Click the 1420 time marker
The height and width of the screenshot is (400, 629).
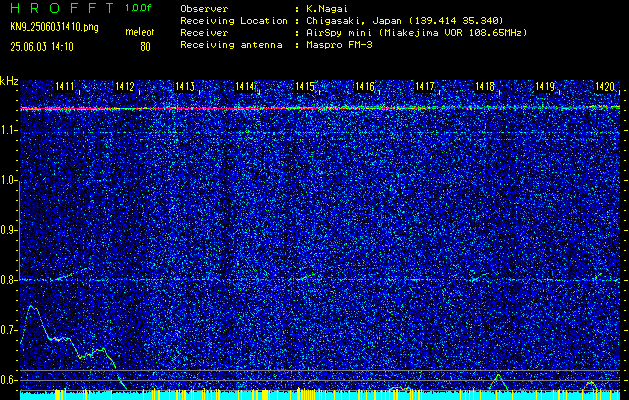605,86
